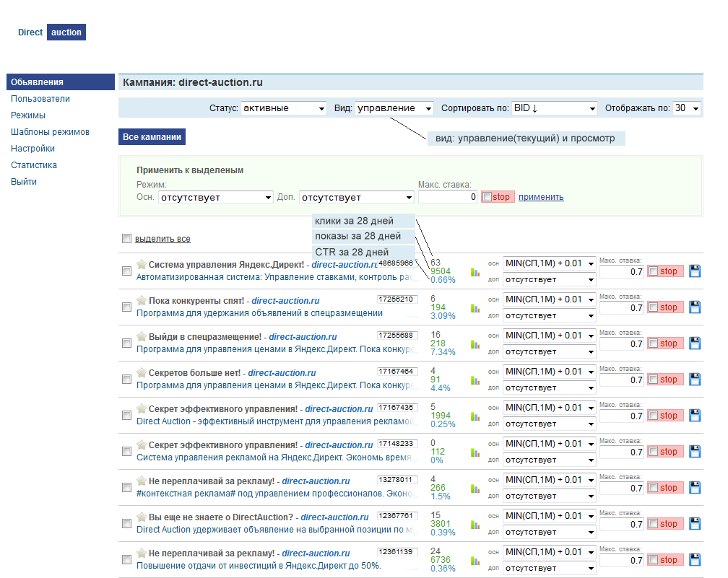728x578 pixels.
Task: Click the 'Все кампании' button
Action: [152, 137]
